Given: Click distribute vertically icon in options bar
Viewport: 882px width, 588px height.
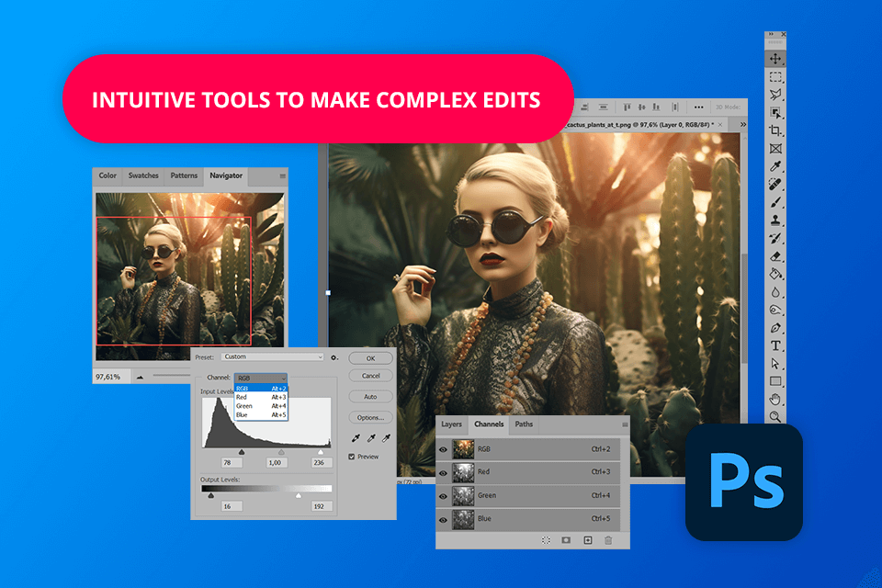Looking at the screenshot, I should pos(675,107).
